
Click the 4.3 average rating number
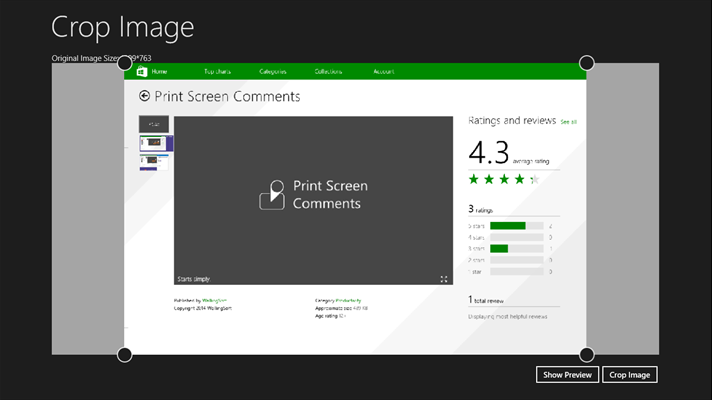tap(489, 152)
